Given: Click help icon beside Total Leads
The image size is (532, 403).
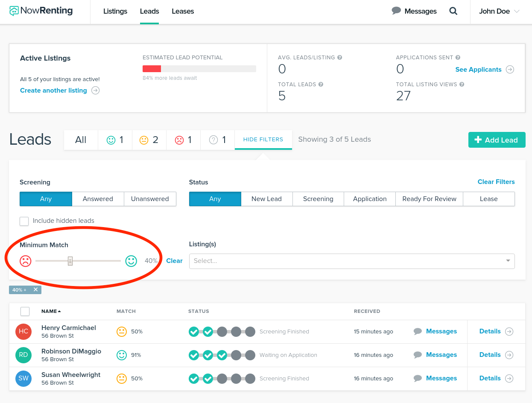Looking at the screenshot, I should (321, 85).
